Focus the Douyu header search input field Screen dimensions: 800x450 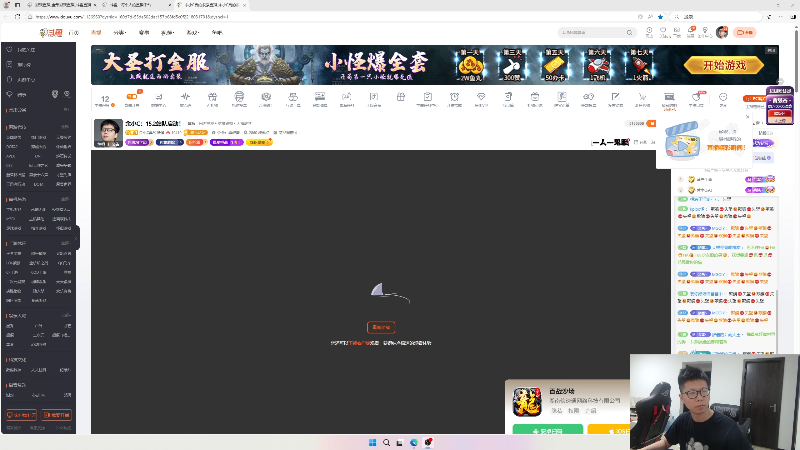[592, 33]
